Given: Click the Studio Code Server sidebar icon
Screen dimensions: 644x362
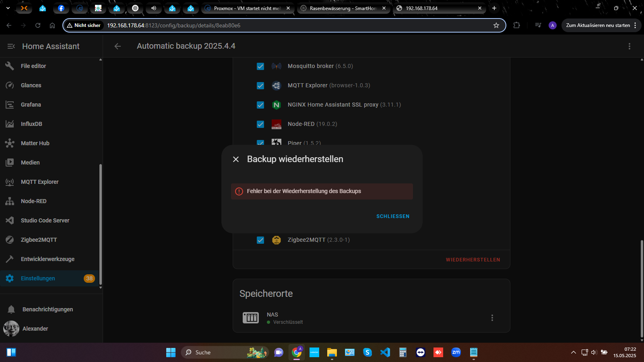Looking at the screenshot, I should click(10, 220).
